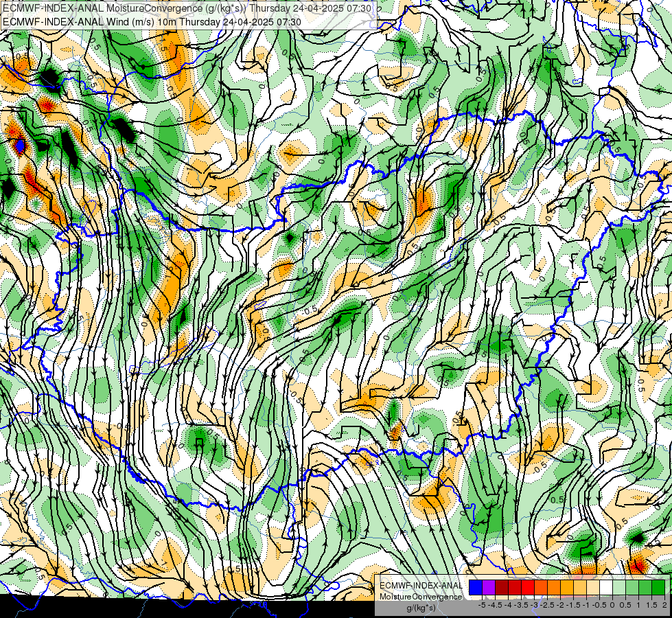
Task: Click the MoistureConvergence title line at top
Action: [x=187, y=8]
